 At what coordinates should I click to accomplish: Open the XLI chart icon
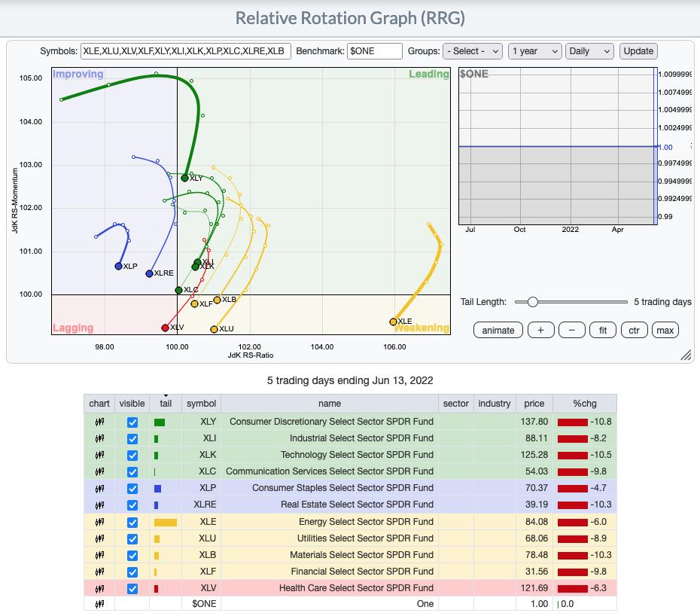pyautogui.click(x=99, y=438)
